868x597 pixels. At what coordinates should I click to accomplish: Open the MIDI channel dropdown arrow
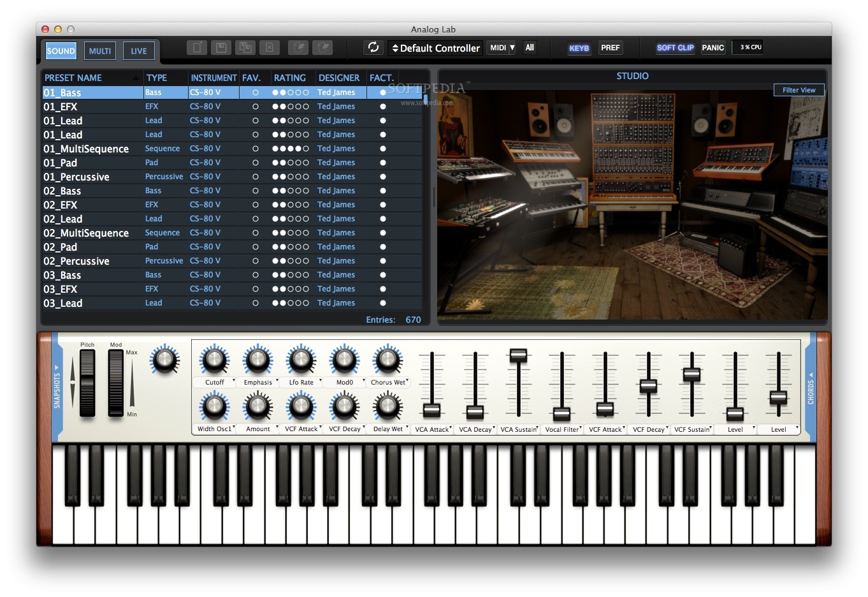[x=512, y=48]
